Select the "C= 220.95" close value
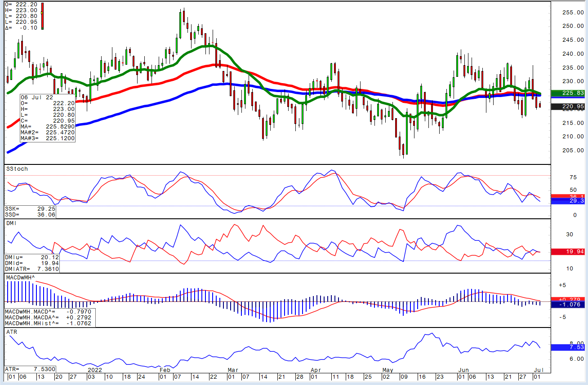The height and width of the screenshot is (385, 588). (47, 121)
